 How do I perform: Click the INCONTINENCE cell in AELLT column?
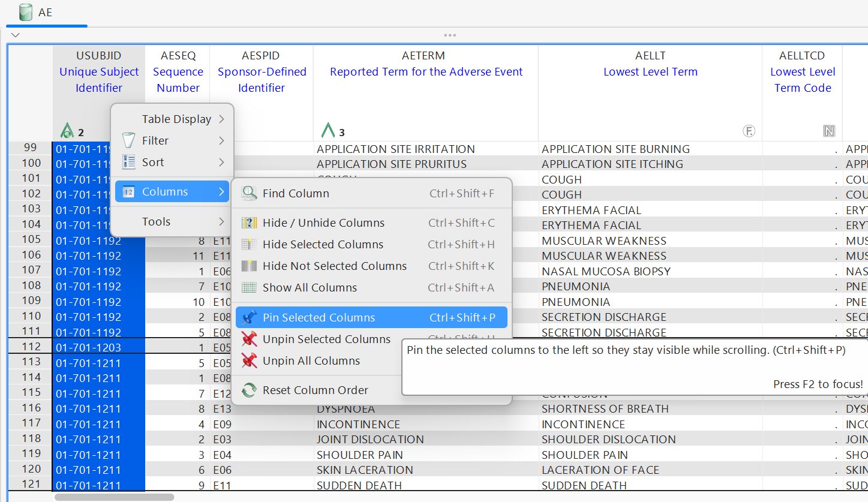coord(650,424)
